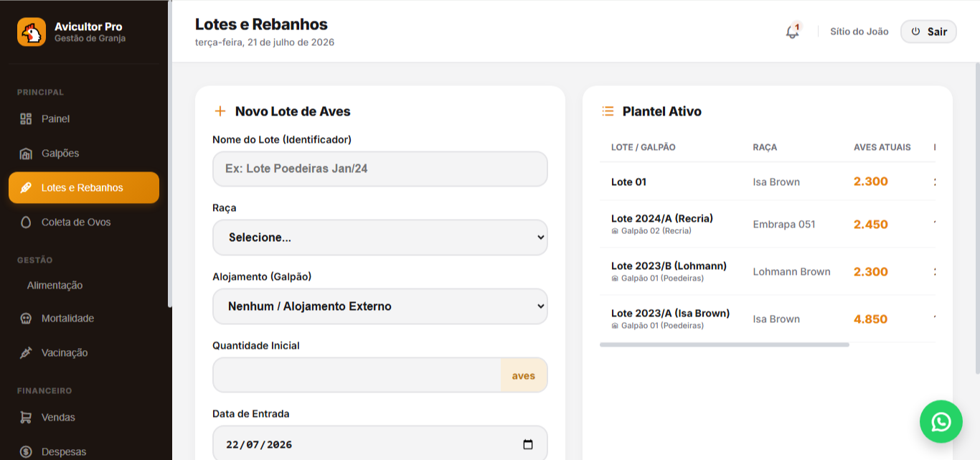
Task: Click the Lotes e Rebanhos page title
Action: coord(261,24)
